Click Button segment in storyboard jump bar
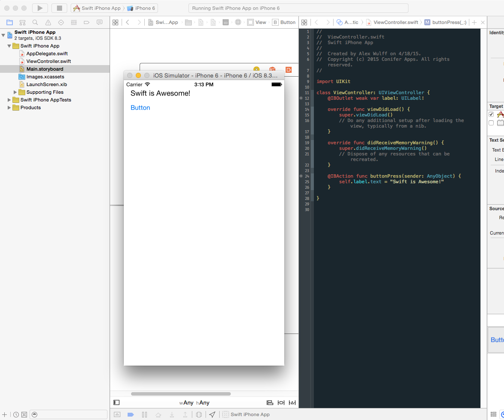The height and width of the screenshot is (420, 504). pyautogui.click(x=284, y=23)
